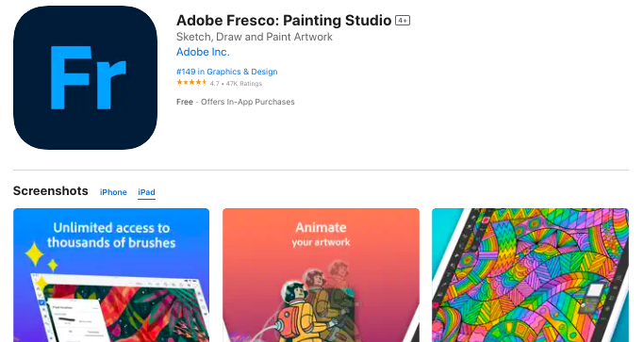
Task: Click the 4+ age rating badge
Action: pos(403,21)
